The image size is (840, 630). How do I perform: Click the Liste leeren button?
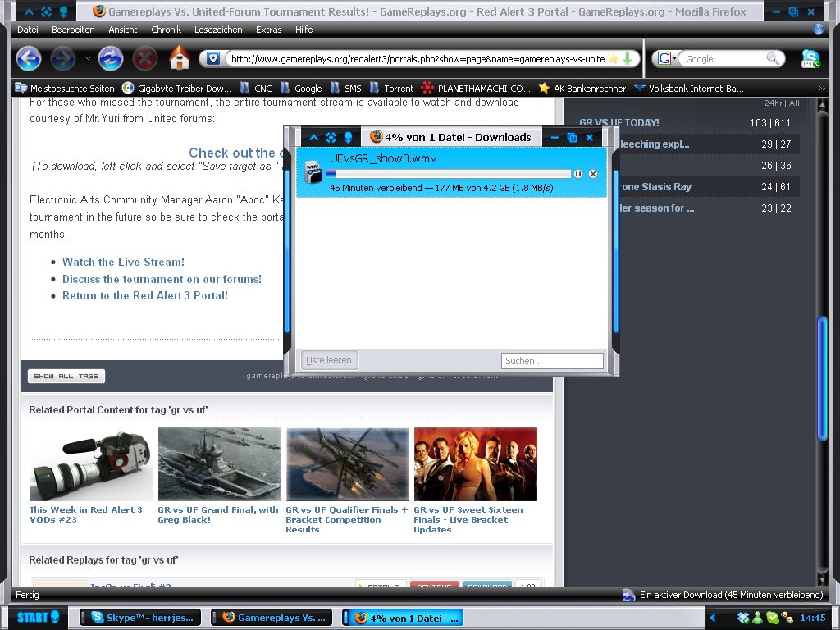[x=329, y=361]
